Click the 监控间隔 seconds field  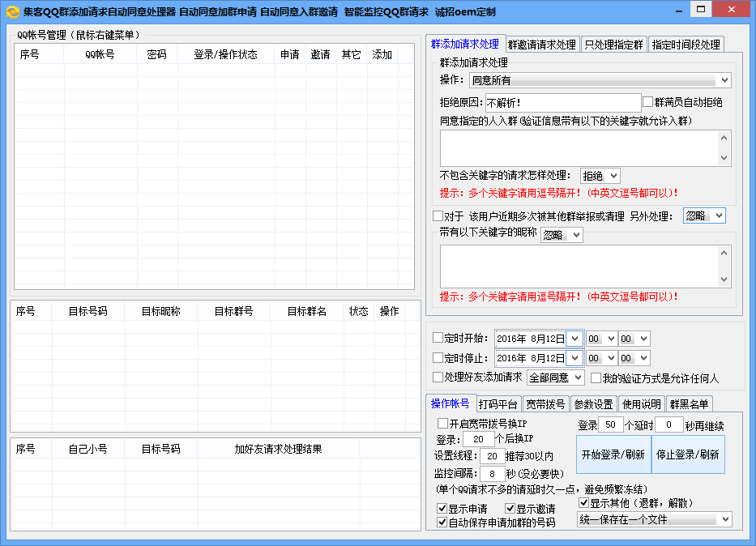click(x=492, y=474)
